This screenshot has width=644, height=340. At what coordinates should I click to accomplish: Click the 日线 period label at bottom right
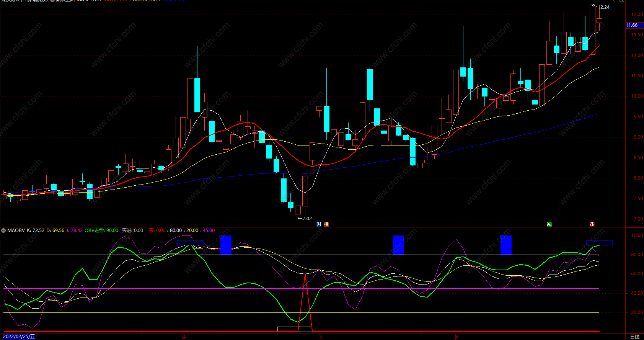tap(635, 337)
